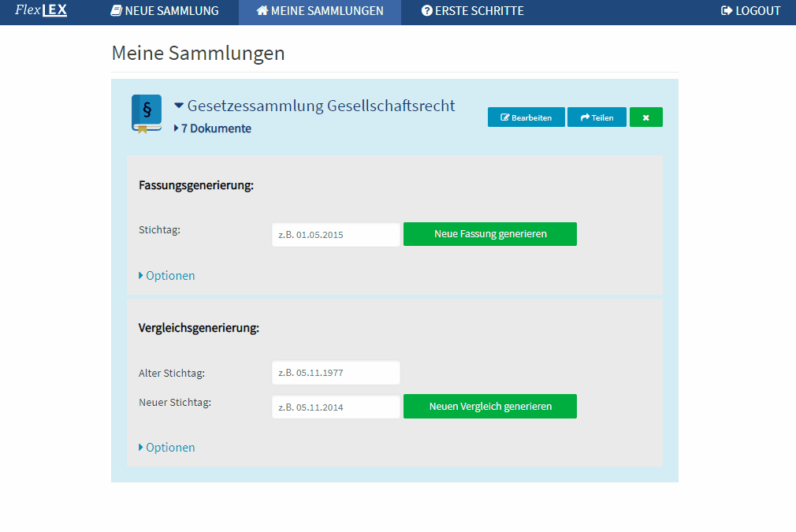Image resolution: width=796 pixels, height=532 pixels.
Task: Select the book icon next to Neue Sammlung
Action: point(117,11)
